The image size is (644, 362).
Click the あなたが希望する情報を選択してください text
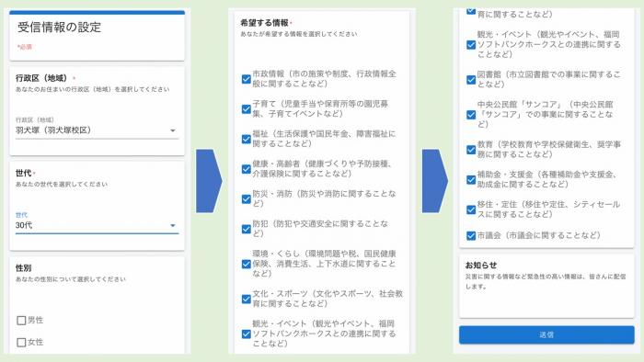pyautogui.click(x=299, y=34)
